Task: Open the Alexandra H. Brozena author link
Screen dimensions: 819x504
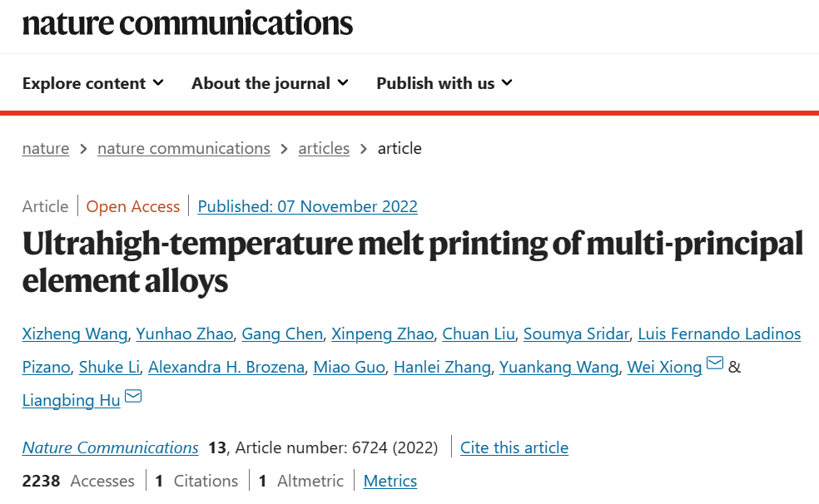Action: 226,368
